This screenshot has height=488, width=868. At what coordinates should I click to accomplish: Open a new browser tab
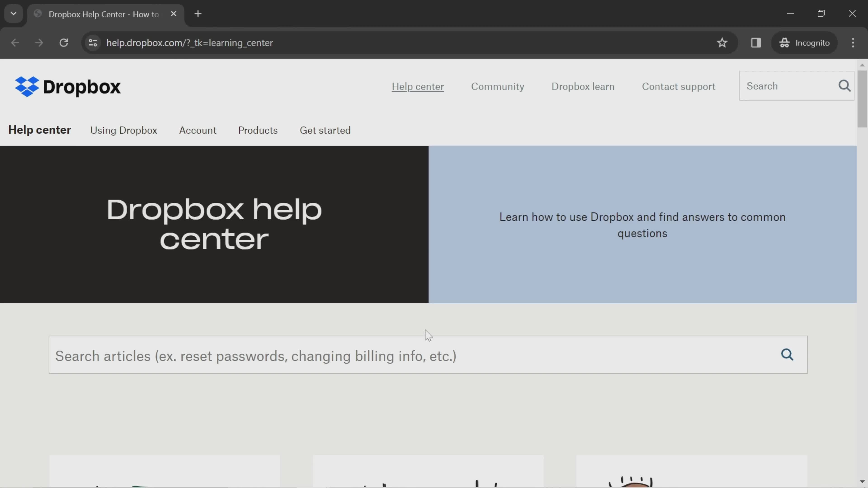pos(198,14)
